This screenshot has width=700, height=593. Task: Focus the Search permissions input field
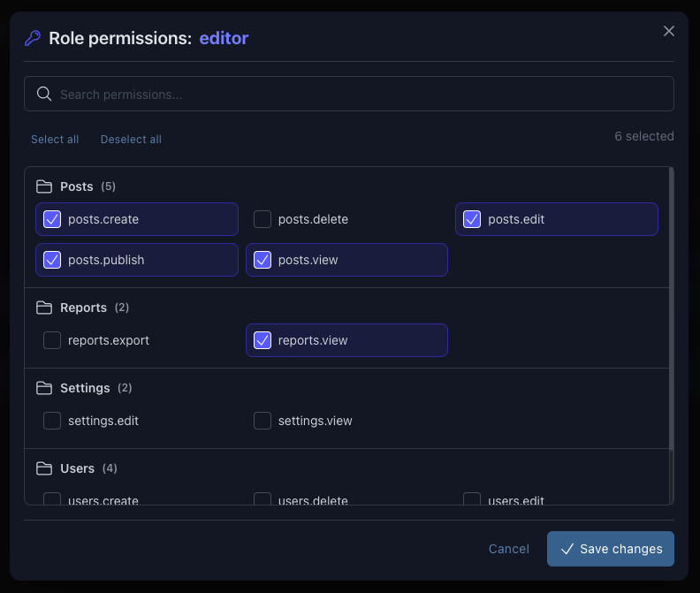(x=354, y=94)
